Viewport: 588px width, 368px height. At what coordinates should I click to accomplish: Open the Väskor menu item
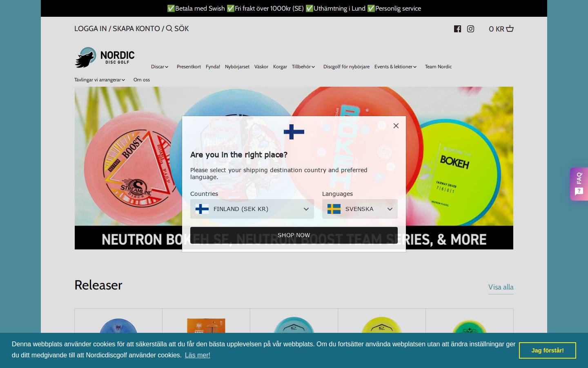[x=261, y=67]
